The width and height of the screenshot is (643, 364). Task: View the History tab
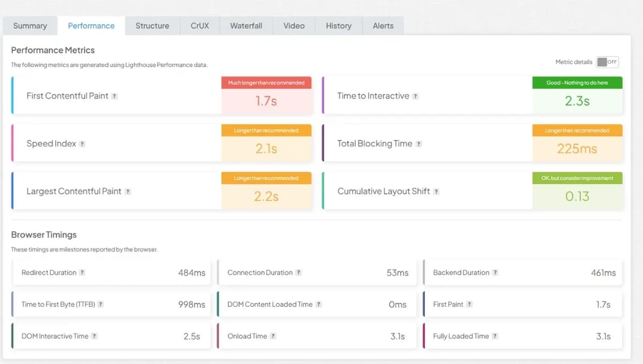(x=339, y=26)
